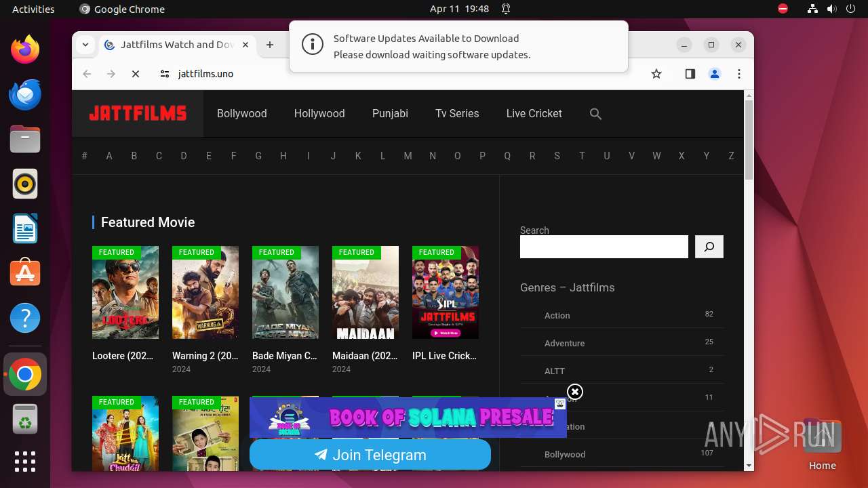
Task: Filter movies by the # symbol
Action: click(84, 156)
